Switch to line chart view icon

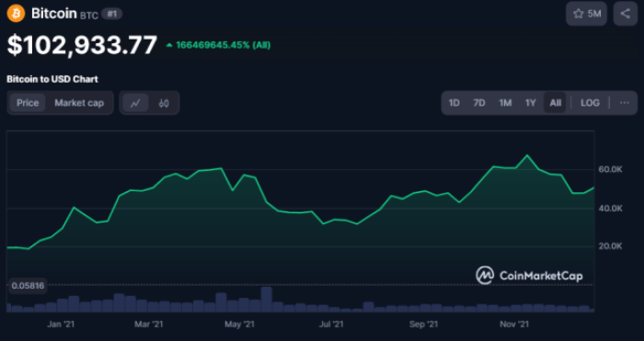point(135,103)
